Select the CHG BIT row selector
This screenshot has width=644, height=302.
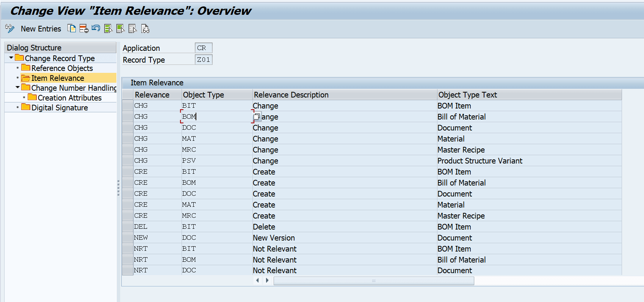(x=127, y=105)
